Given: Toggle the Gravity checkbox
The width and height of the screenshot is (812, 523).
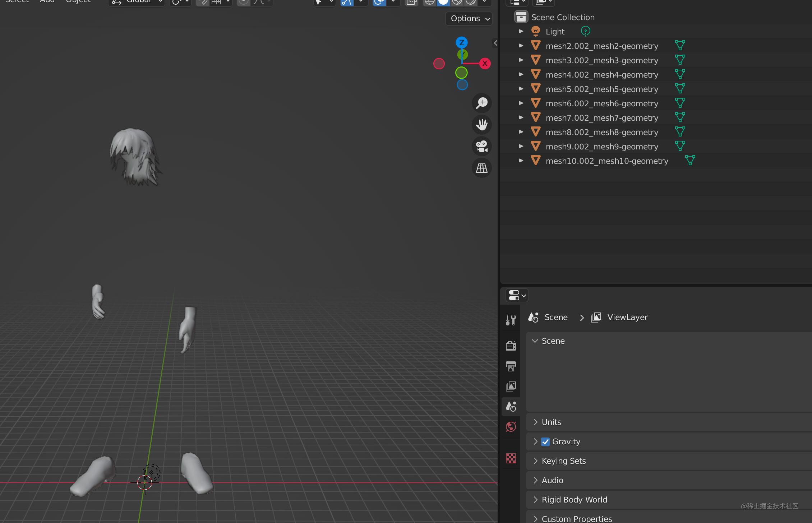Looking at the screenshot, I should coord(545,441).
